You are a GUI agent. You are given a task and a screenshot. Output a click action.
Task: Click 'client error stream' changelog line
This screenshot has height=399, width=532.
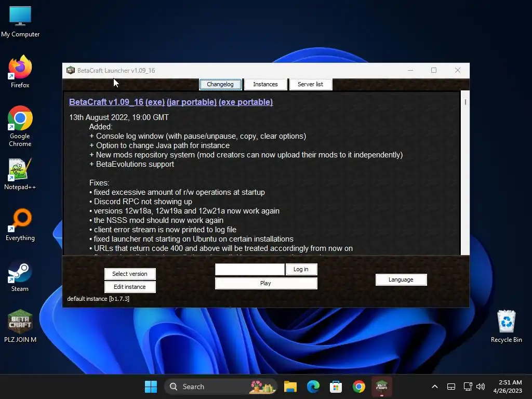tap(163, 230)
